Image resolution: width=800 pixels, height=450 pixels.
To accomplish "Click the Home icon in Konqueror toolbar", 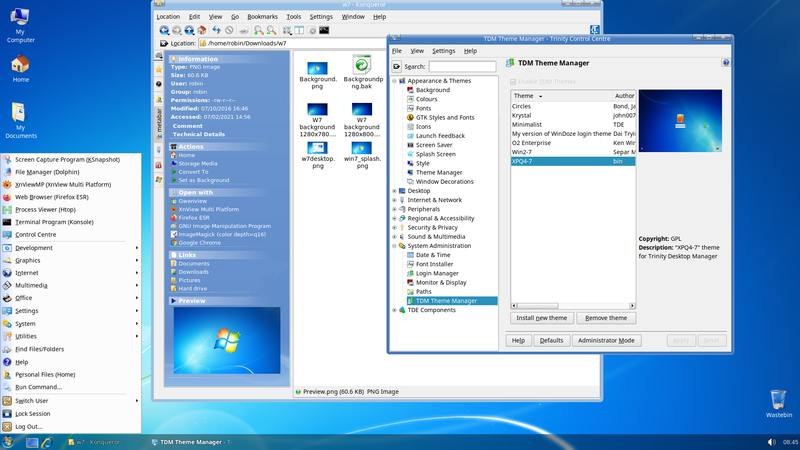I will pos(202,31).
